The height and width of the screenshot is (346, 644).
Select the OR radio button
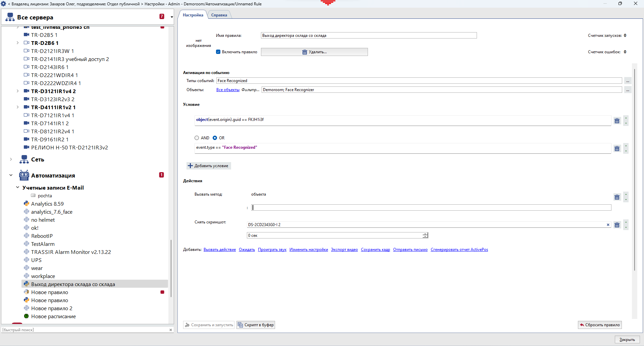tap(215, 138)
